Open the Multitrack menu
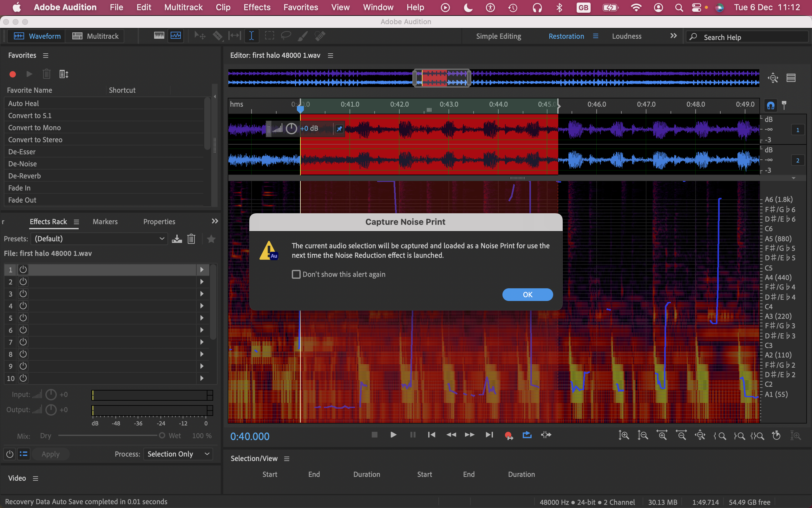The width and height of the screenshot is (812, 508). coord(183,7)
